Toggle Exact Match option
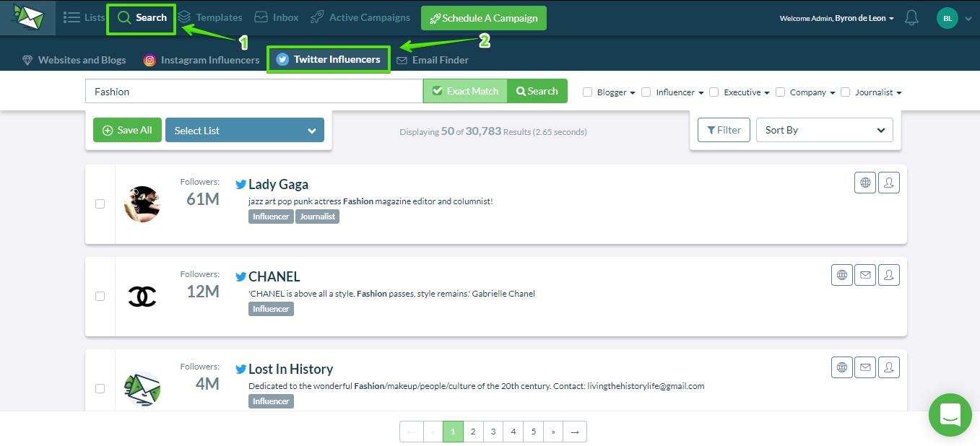This screenshot has width=980, height=446. 466,91
